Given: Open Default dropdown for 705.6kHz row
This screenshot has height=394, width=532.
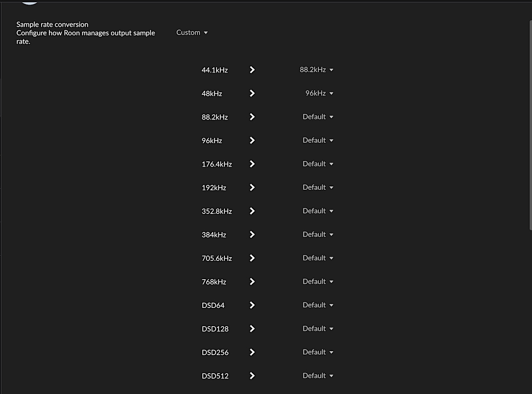Looking at the screenshot, I should pos(318,258).
